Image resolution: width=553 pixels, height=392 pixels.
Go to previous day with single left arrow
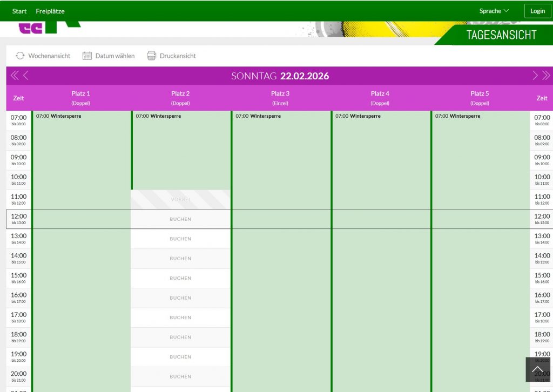25,76
